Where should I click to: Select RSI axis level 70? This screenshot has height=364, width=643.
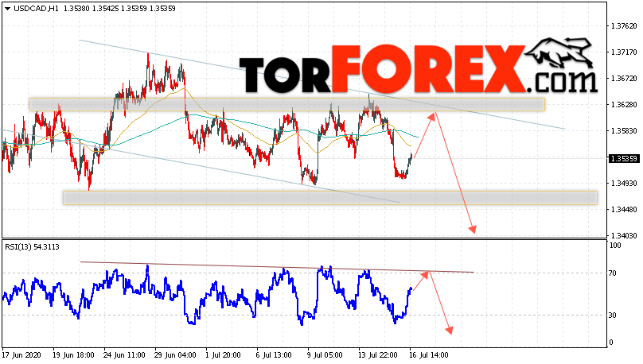[x=613, y=273]
